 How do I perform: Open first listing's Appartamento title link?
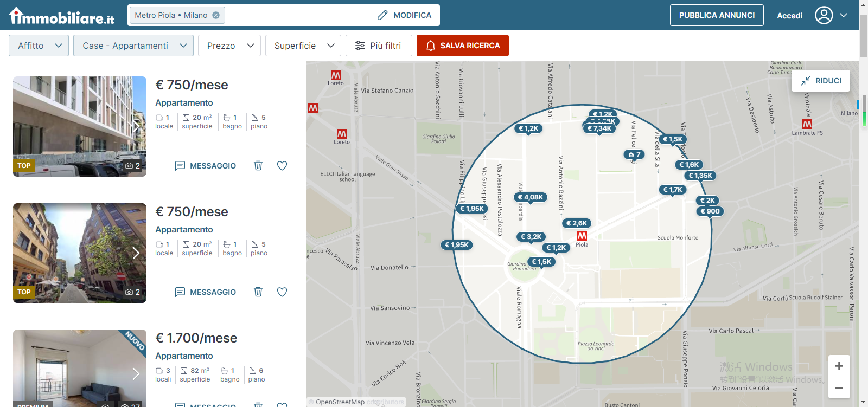click(184, 102)
